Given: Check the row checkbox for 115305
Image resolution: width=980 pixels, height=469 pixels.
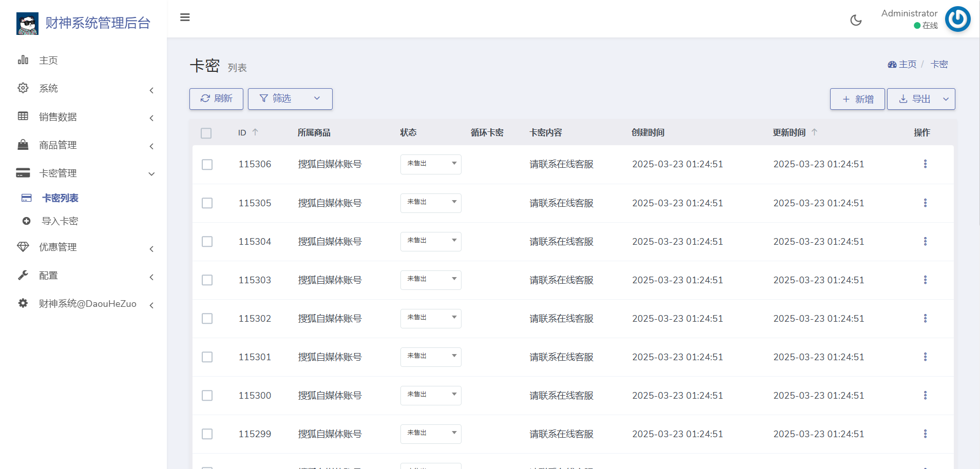Looking at the screenshot, I should click(x=207, y=203).
